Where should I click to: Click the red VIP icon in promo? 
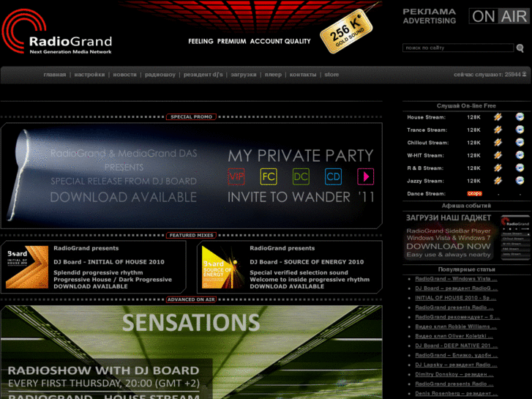click(236, 176)
